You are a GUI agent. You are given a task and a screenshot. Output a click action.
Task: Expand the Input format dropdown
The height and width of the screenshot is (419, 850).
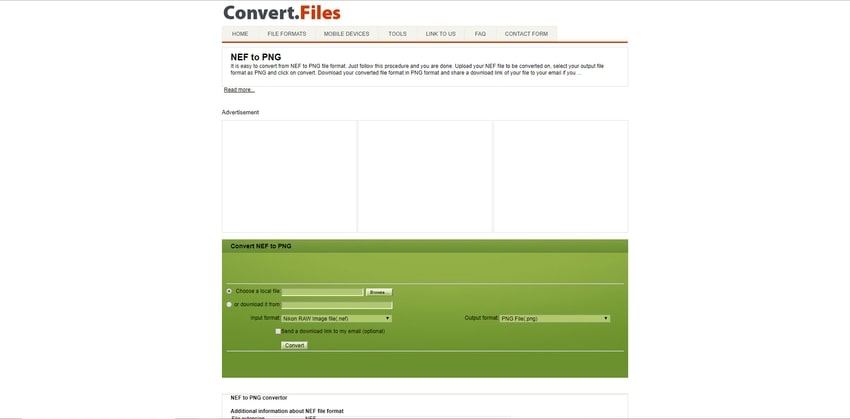(x=336, y=318)
